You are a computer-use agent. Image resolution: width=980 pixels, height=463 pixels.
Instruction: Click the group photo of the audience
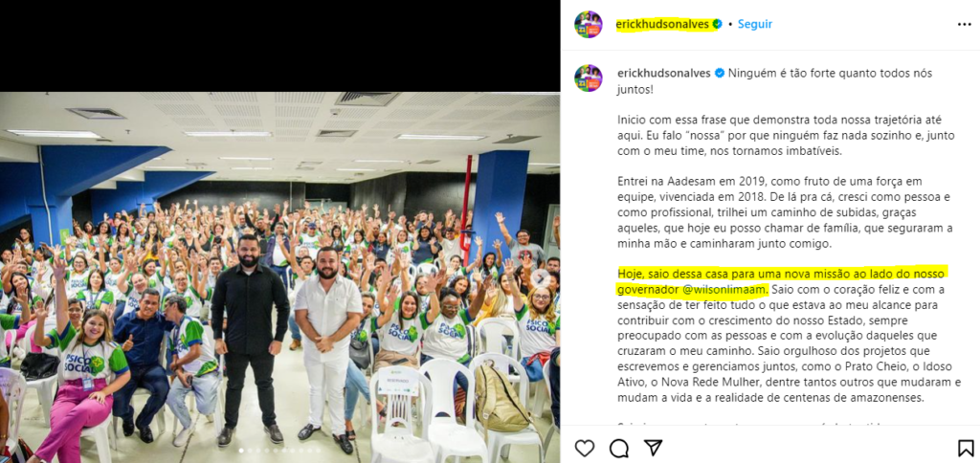(280, 277)
